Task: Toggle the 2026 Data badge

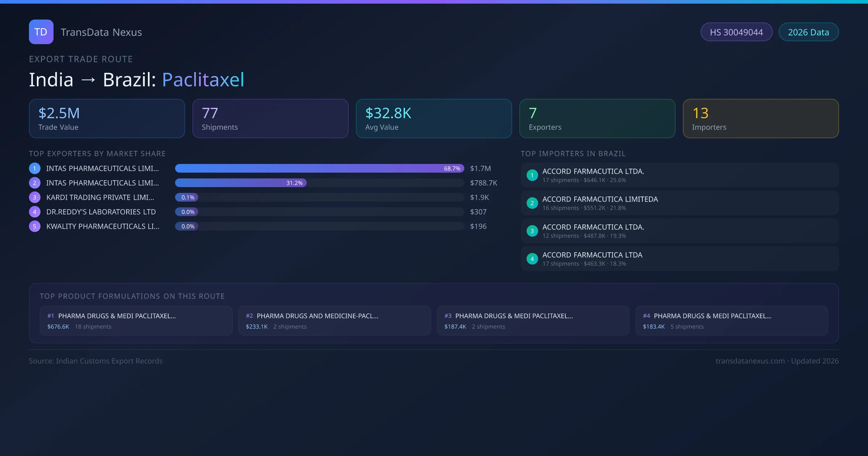Action: pos(809,32)
